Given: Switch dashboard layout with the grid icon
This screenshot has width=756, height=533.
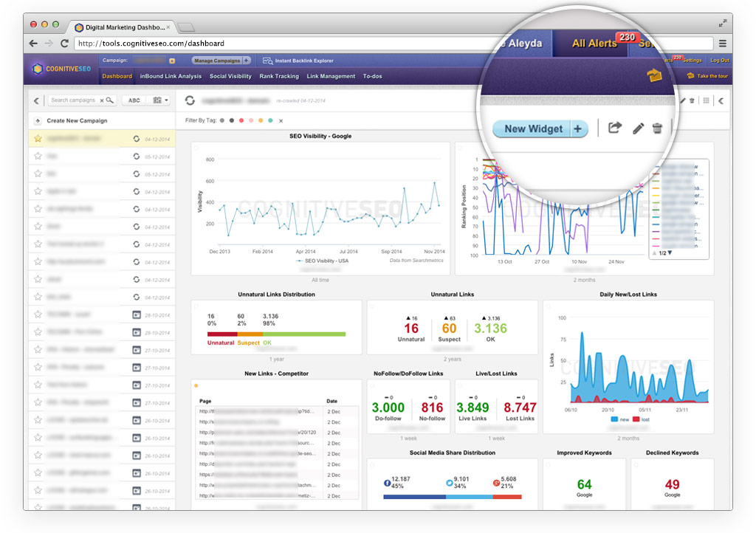Looking at the screenshot, I should (x=706, y=100).
